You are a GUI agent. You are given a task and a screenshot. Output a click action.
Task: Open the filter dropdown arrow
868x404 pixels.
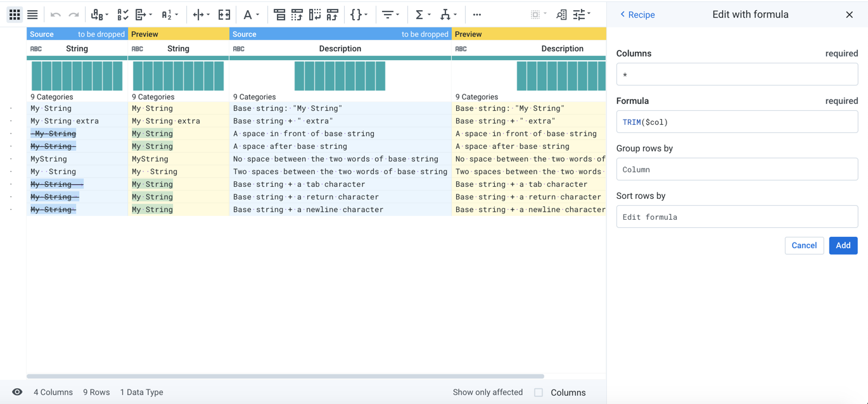(x=399, y=14)
